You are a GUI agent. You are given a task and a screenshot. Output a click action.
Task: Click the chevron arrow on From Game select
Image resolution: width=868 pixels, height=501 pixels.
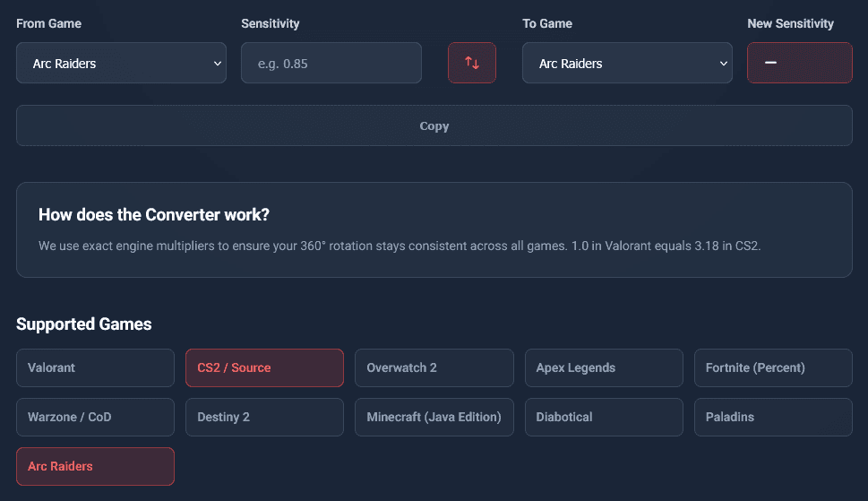217,64
